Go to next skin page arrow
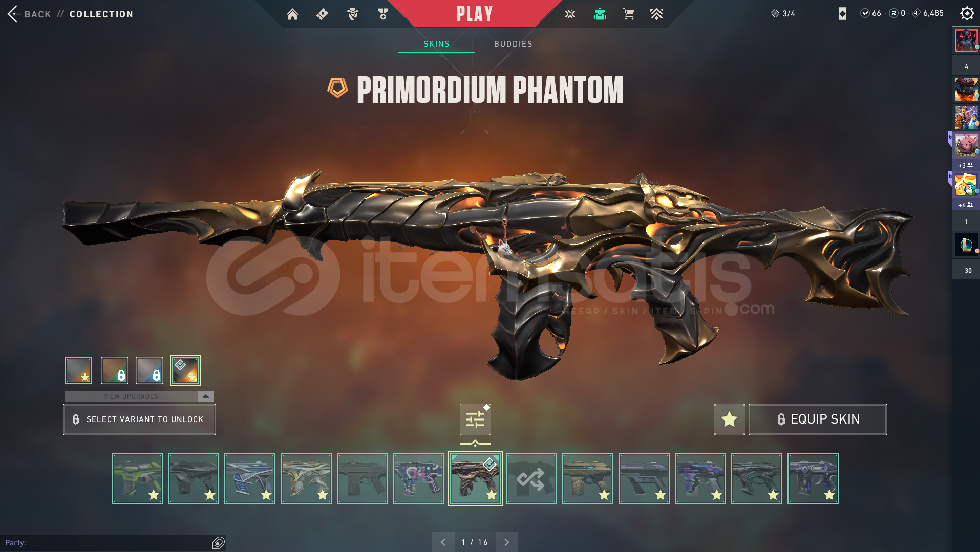Image resolution: width=980 pixels, height=552 pixels. 506,542
